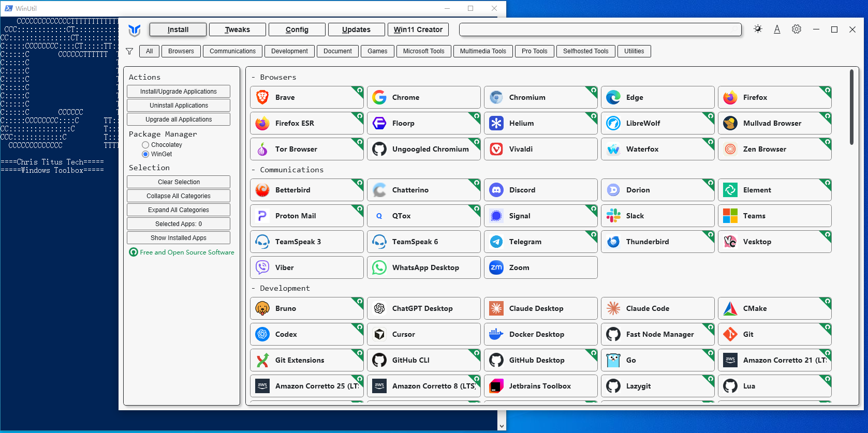This screenshot has width=868, height=433.
Task: Click Show Installed Apps button
Action: coord(179,238)
